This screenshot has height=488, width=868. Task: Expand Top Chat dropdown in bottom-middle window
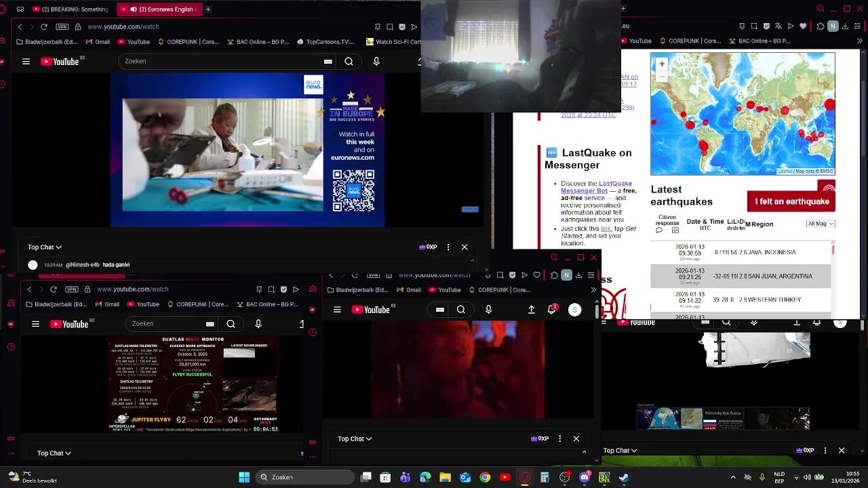tap(355, 439)
